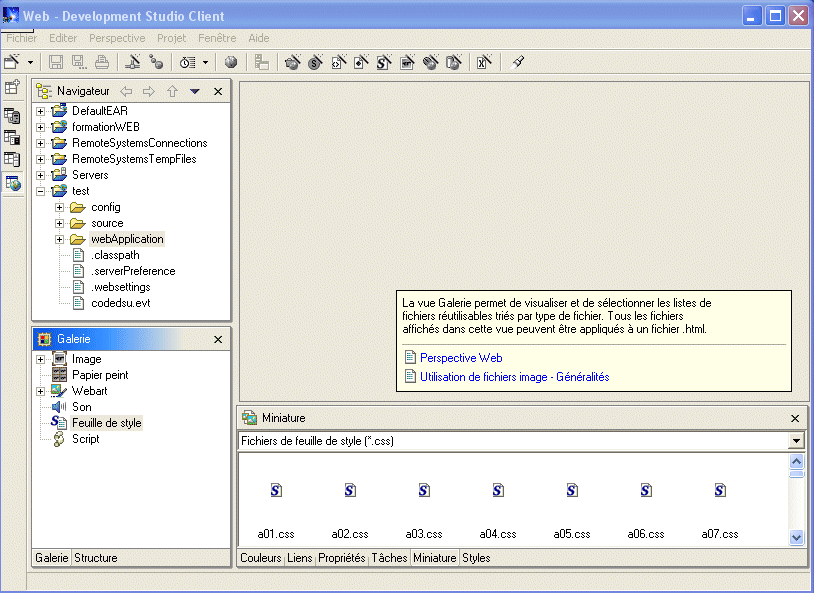Expand the source folder
Viewport: 814px width, 593px height.
60,224
